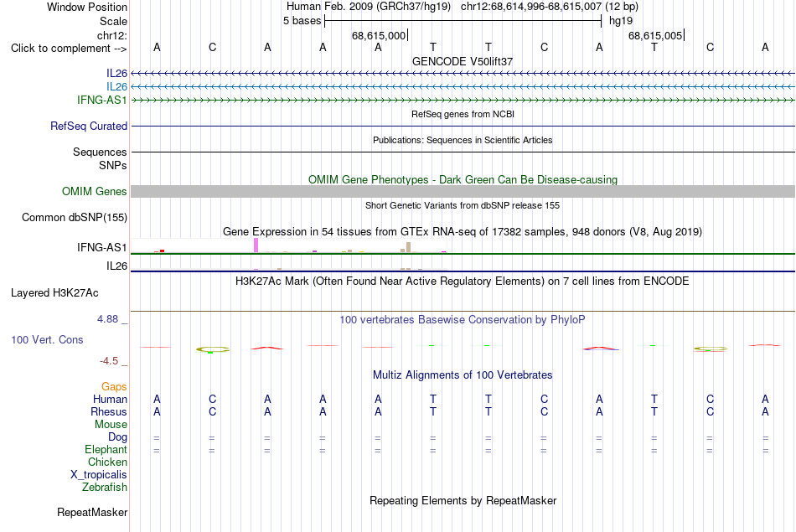
Task: Click the 100 Vert. Cons label
Action: point(47,339)
